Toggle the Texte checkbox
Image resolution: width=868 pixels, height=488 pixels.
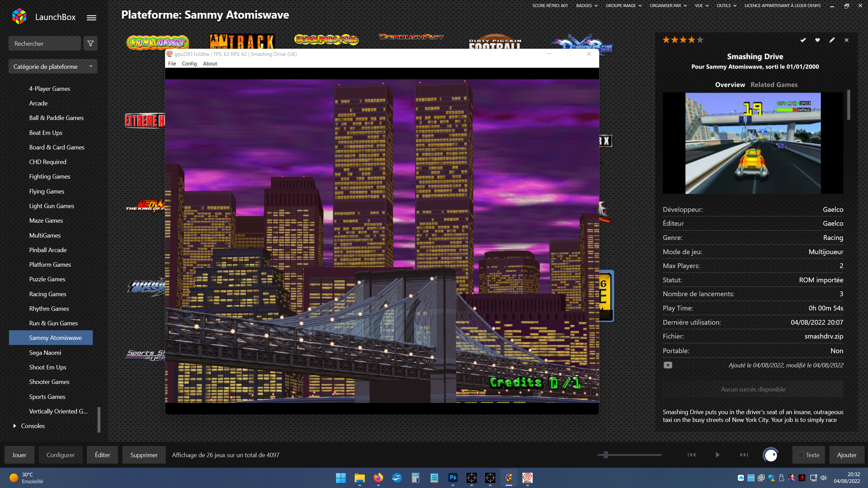click(801, 455)
